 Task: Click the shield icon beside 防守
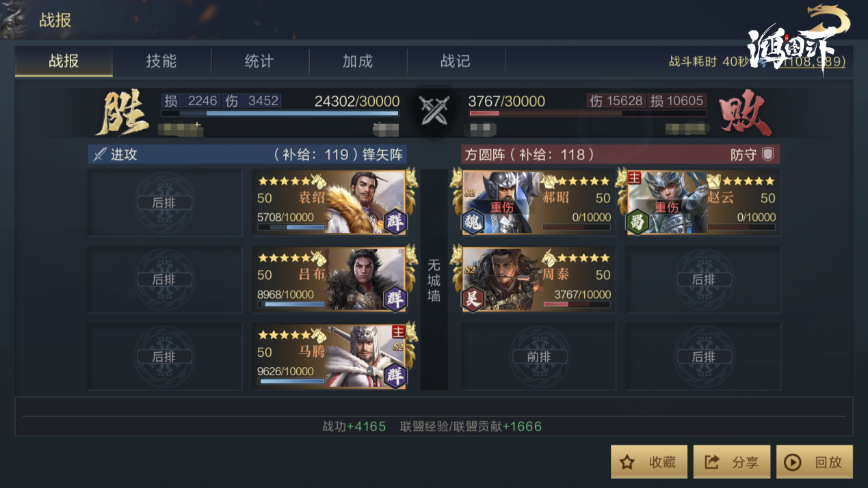[x=767, y=154]
